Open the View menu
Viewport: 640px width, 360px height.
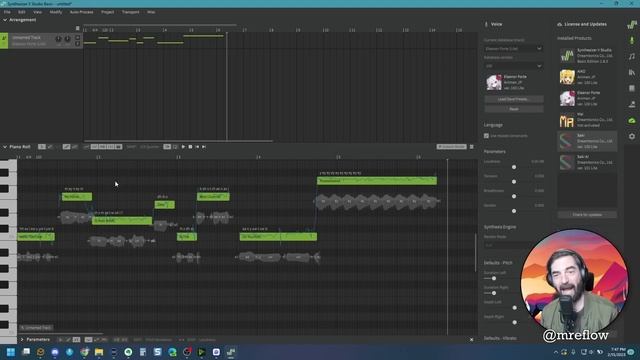pyautogui.click(x=37, y=12)
